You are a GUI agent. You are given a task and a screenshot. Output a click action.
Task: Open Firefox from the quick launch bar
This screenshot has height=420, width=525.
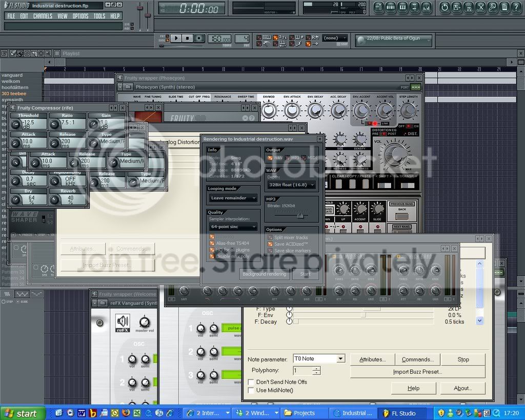click(x=126, y=413)
